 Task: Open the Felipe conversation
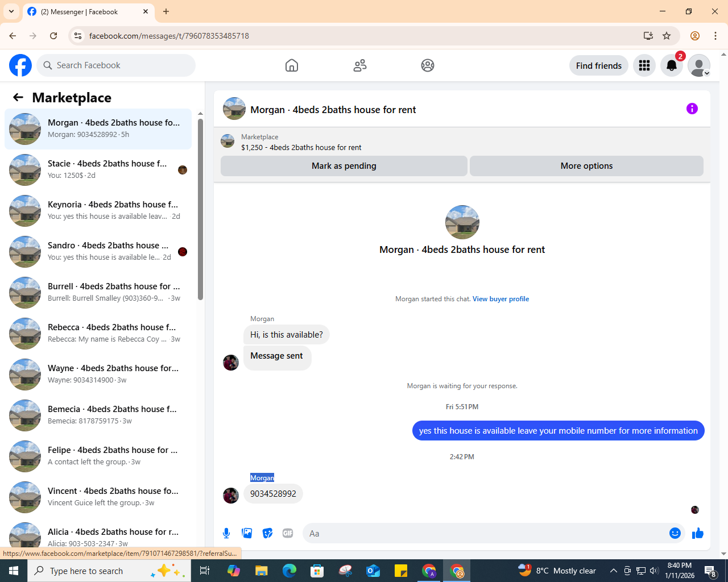pos(98,456)
